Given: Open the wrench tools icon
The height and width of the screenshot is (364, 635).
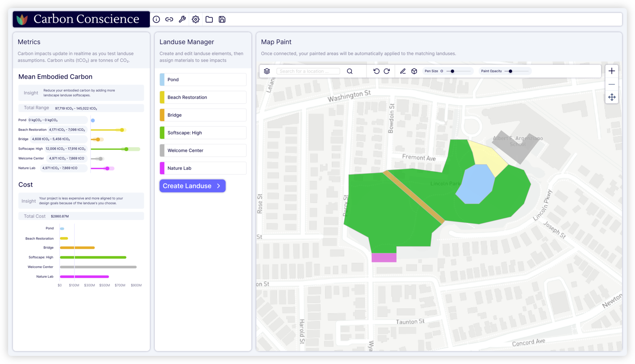Looking at the screenshot, I should coord(182,19).
